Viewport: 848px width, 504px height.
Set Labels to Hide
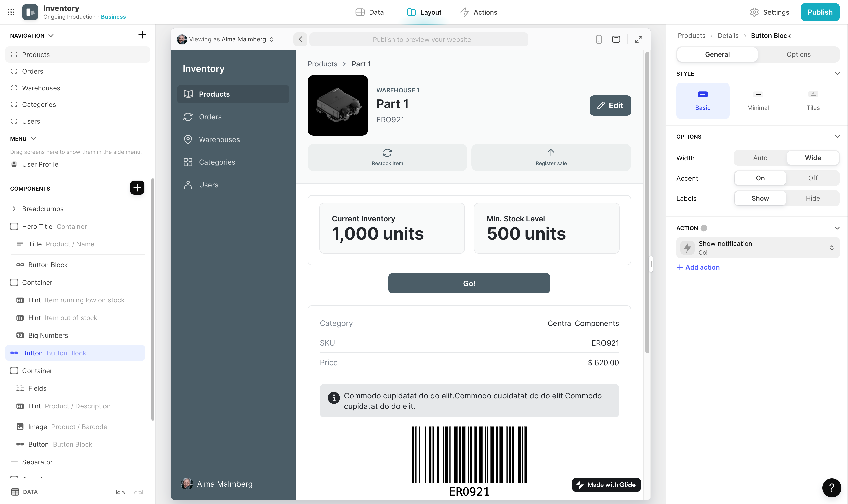coord(812,198)
